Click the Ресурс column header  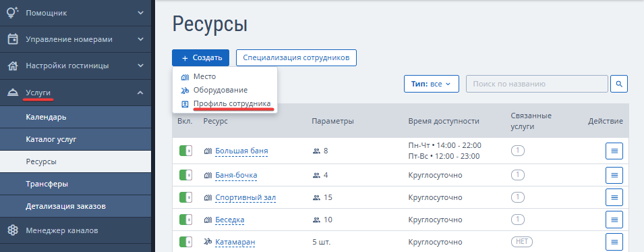[215, 121]
